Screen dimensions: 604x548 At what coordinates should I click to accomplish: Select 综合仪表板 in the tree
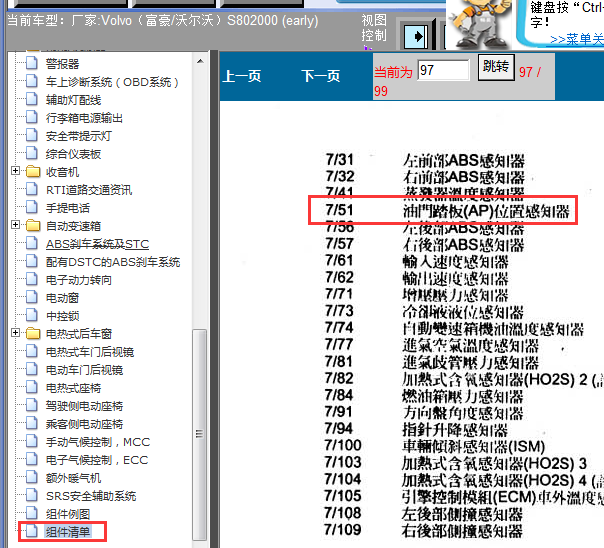coord(73,154)
